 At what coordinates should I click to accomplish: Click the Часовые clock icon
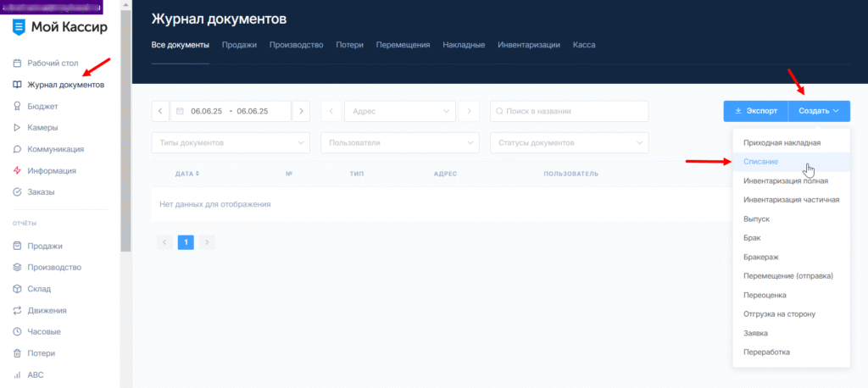click(x=17, y=331)
